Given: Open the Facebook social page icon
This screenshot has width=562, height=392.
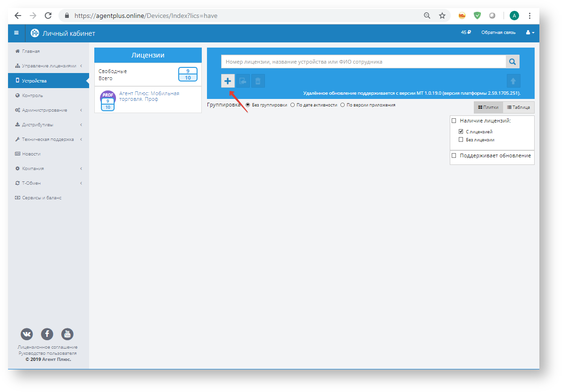Looking at the screenshot, I should coord(47,335).
